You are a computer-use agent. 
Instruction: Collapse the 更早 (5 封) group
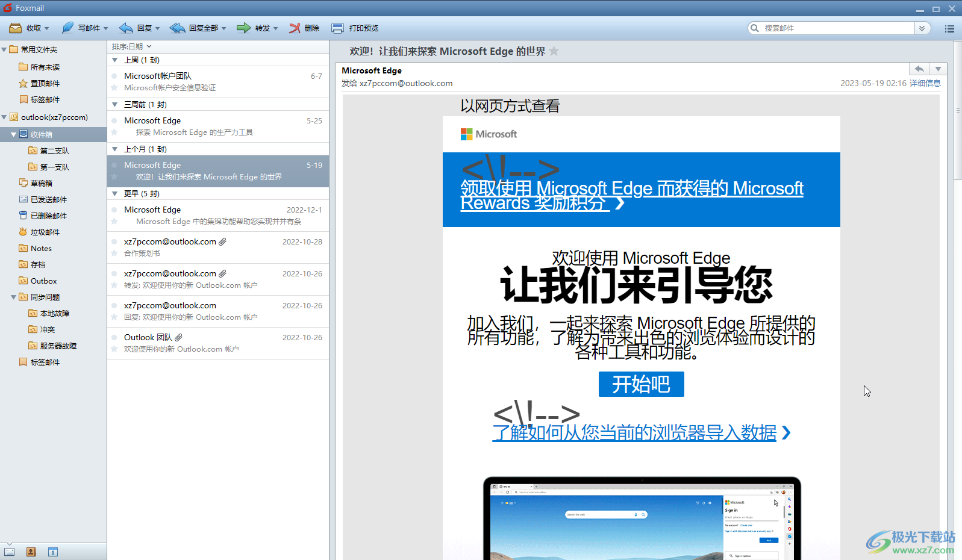[114, 194]
